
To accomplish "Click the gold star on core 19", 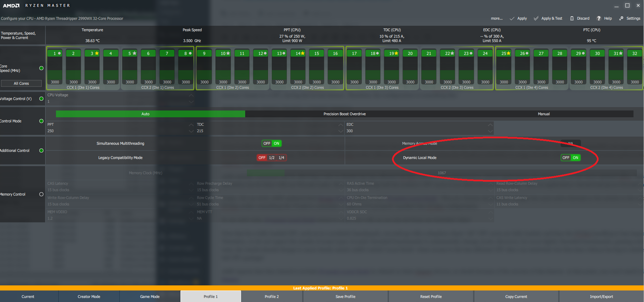I will coord(396,53).
